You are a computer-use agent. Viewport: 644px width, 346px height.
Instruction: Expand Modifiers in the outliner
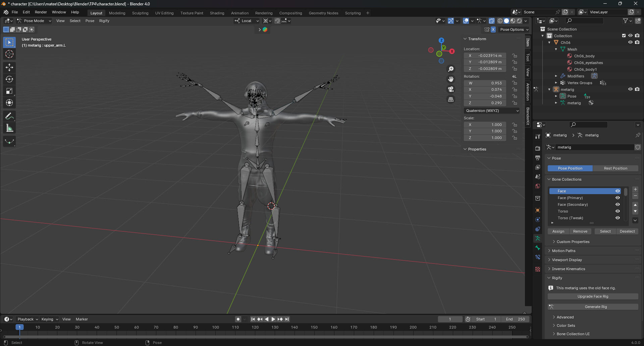556,76
